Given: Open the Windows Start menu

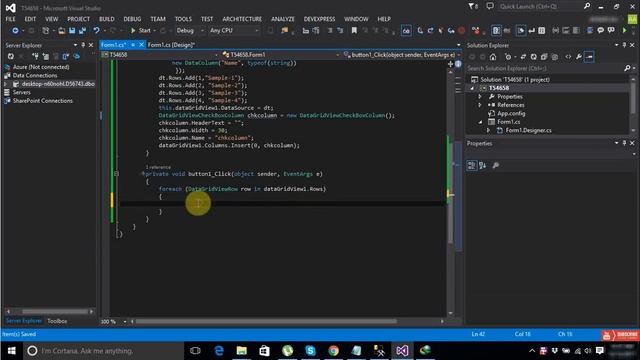Looking at the screenshot, I should (11, 351).
